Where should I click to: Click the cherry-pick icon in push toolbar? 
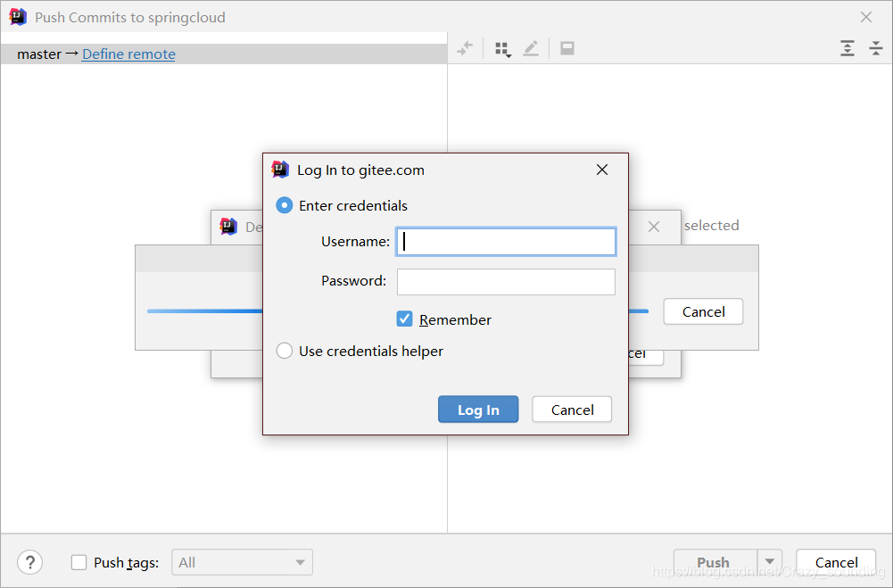[465, 48]
